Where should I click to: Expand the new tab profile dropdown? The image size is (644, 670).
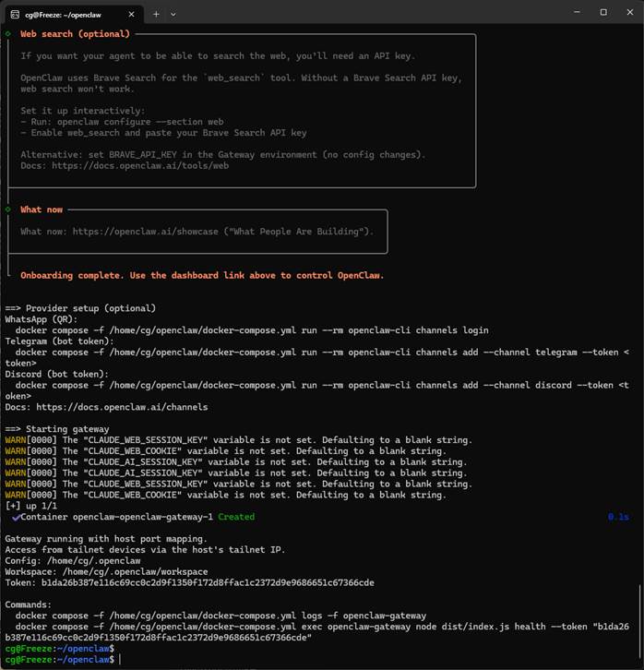(x=173, y=13)
